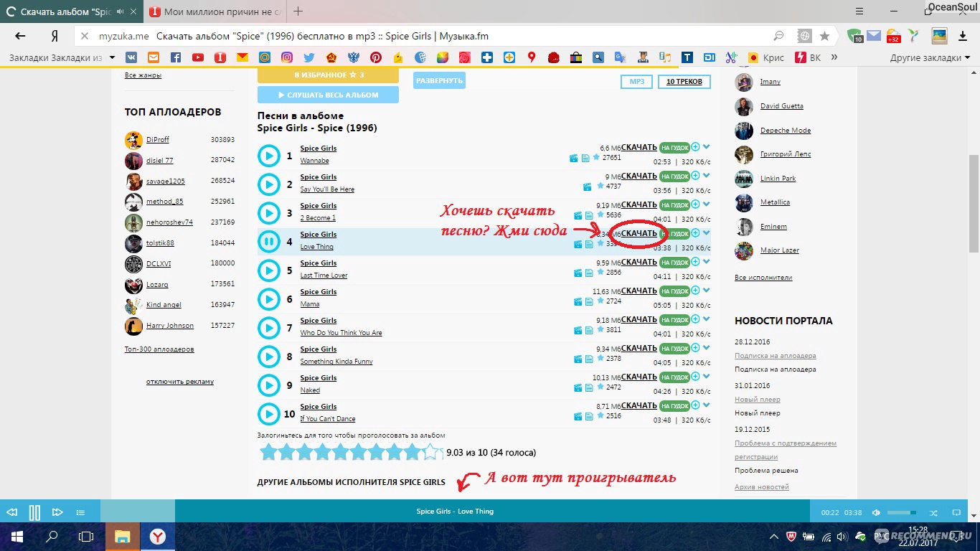980x551 pixels.
Task: Open Pinterest bookmark icon
Action: pyautogui.click(x=376, y=57)
